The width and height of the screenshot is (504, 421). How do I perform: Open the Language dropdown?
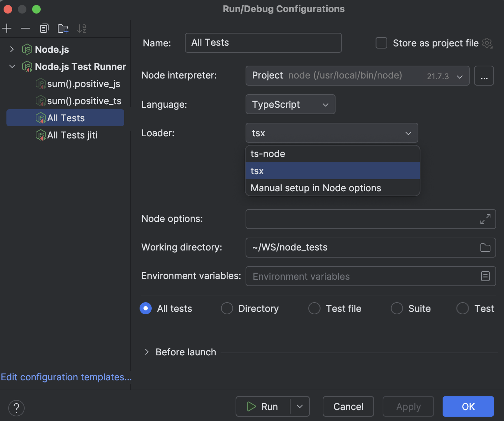coord(290,104)
